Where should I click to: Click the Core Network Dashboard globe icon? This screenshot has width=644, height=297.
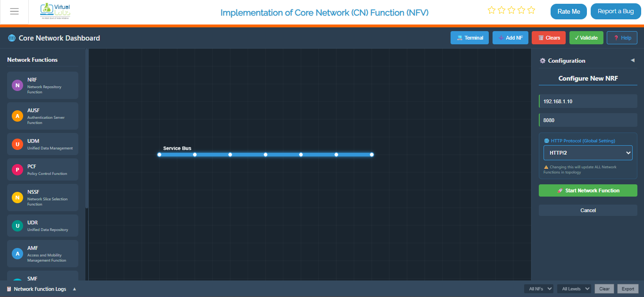(12, 38)
